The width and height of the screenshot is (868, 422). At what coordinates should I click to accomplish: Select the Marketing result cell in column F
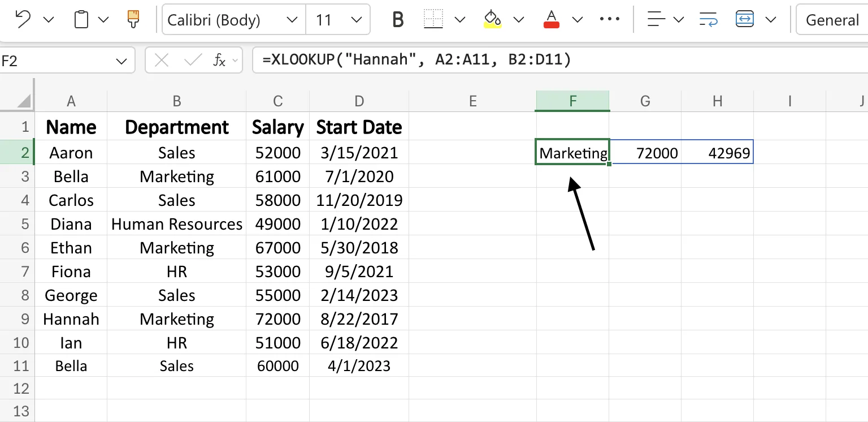573,153
